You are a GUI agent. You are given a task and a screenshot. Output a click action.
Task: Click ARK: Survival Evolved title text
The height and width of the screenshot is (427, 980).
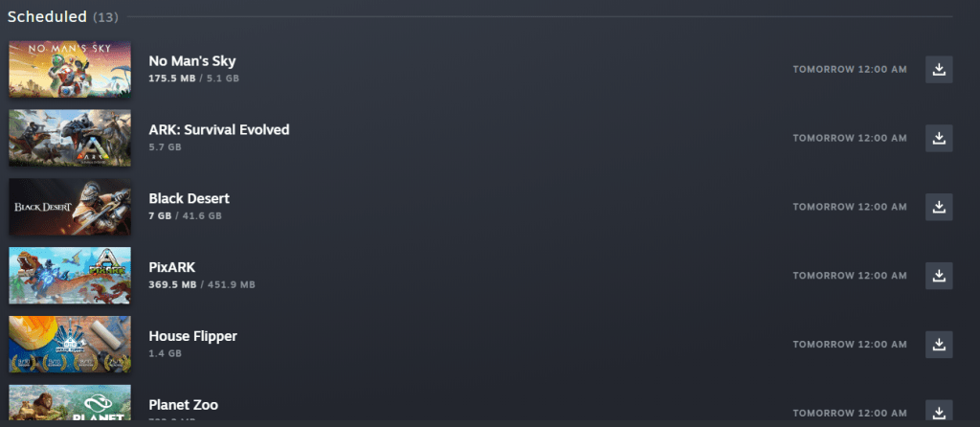(x=218, y=129)
